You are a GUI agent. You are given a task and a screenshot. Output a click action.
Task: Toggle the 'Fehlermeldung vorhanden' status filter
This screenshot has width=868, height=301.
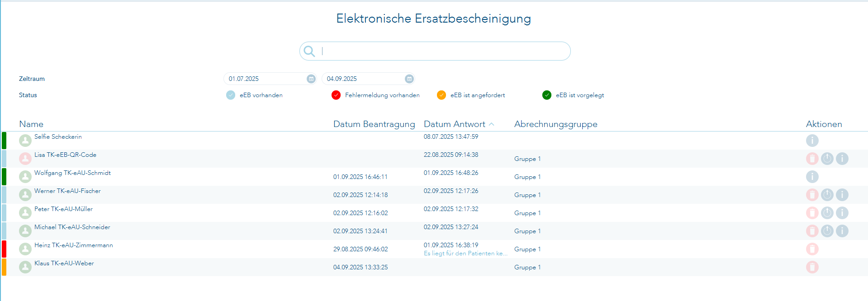pyautogui.click(x=336, y=95)
